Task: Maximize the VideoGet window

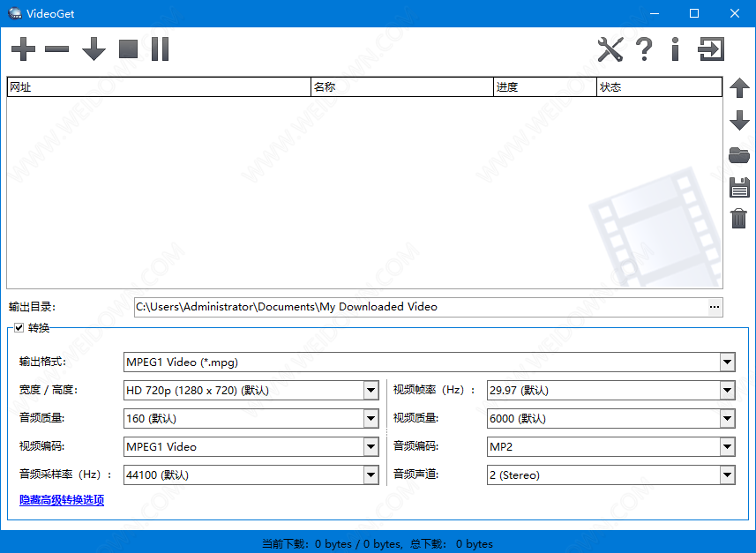Action: [x=694, y=13]
